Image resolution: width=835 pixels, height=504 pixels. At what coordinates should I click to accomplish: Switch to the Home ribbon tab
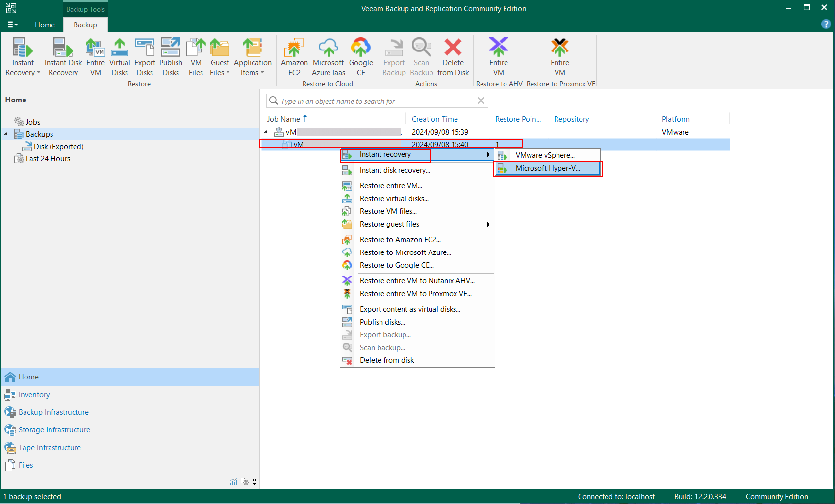coord(45,25)
